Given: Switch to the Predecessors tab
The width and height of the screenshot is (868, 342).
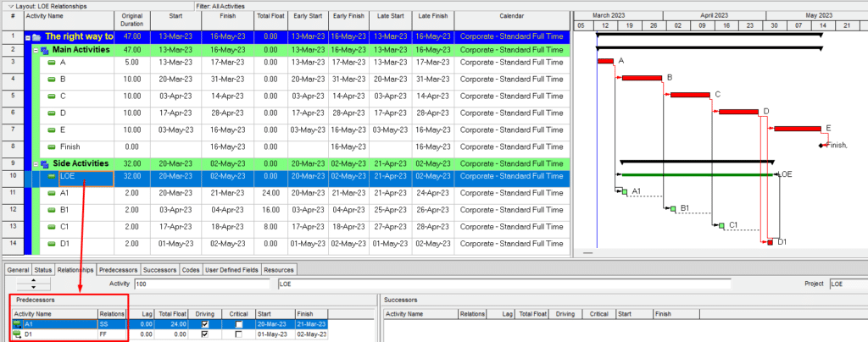Looking at the screenshot, I should point(114,270).
